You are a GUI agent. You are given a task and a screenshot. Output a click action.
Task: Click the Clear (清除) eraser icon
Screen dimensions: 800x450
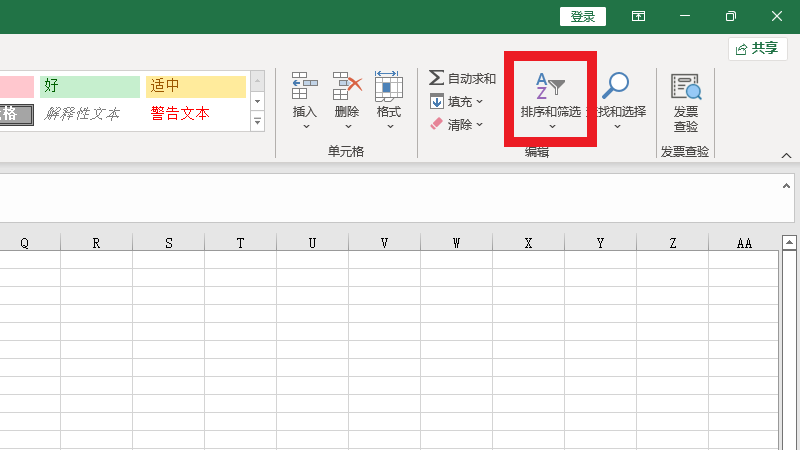pyautogui.click(x=437, y=125)
